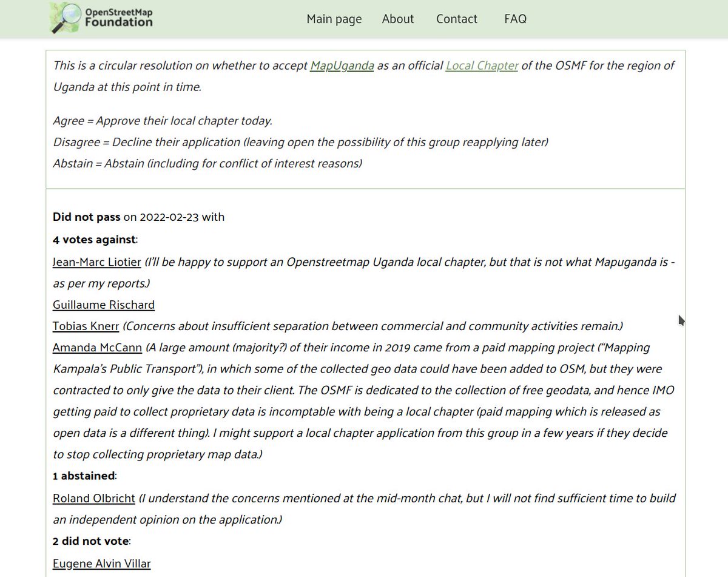The width and height of the screenshot is (728, 577).
Task: Click the 'Agree = Approve their local chapter today.' line
Action: point(163,121)
